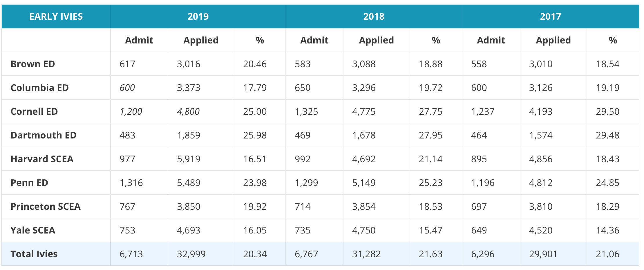644x270 pixels.
Task: Select Harvard 2017 admit value 895
Action: coord(479,159)
